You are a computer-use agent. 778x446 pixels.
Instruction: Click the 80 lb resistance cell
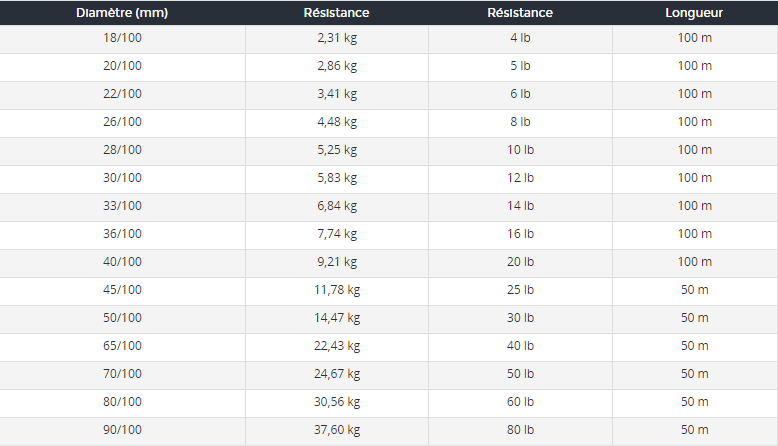pos(520,431)
